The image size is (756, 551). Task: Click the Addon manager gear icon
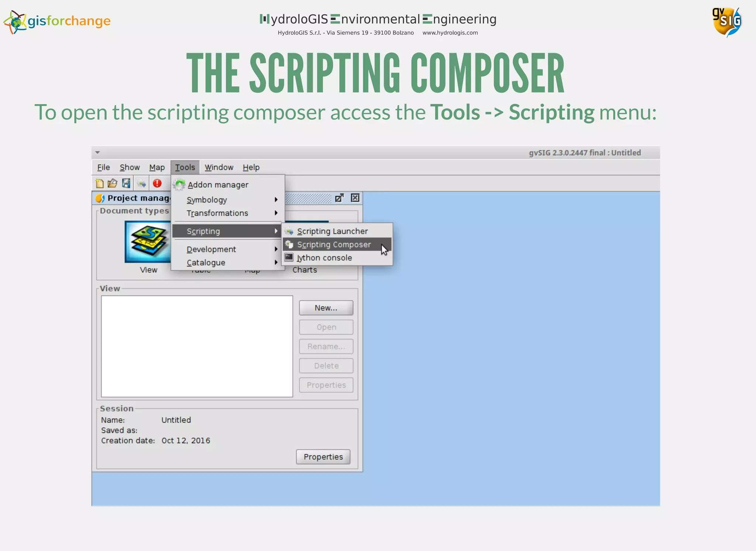[179, 184]
